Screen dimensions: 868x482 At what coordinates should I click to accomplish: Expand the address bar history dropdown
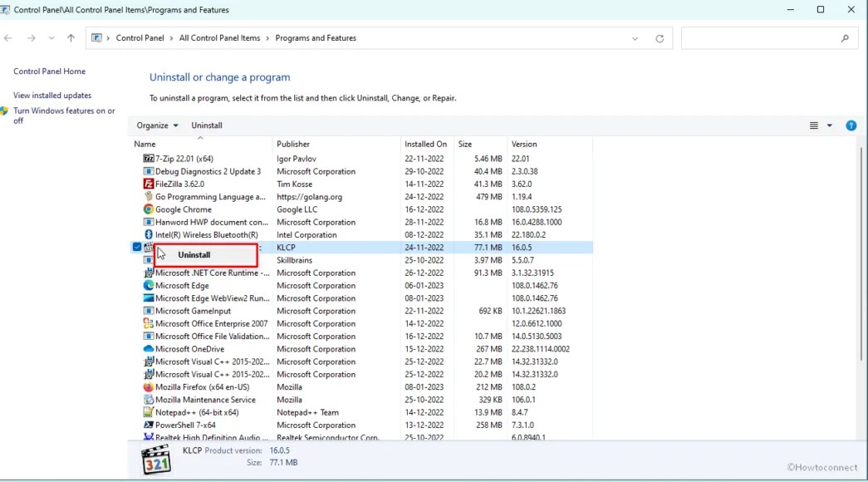635,37
